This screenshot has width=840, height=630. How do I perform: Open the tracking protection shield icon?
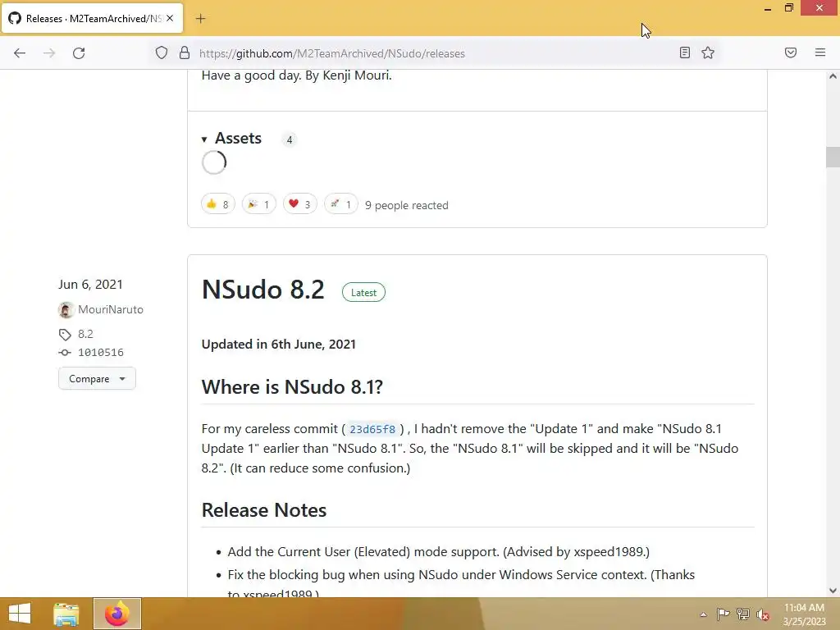pos(162,53)
